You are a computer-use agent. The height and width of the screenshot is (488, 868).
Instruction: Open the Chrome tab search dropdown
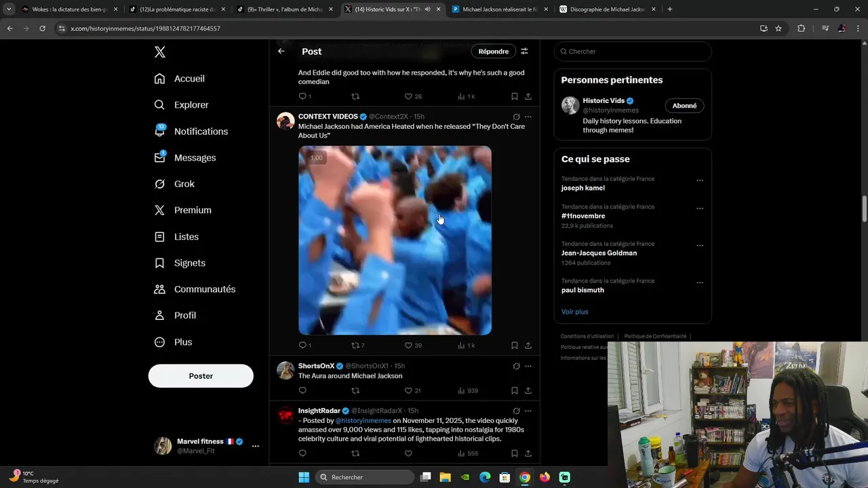point(9,9)
